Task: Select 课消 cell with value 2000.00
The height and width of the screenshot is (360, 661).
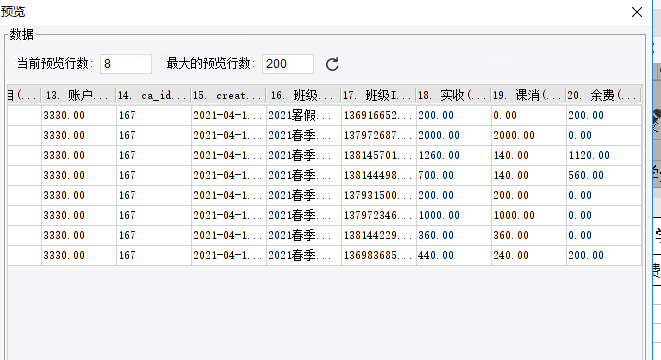Action: tap(529, 135)
